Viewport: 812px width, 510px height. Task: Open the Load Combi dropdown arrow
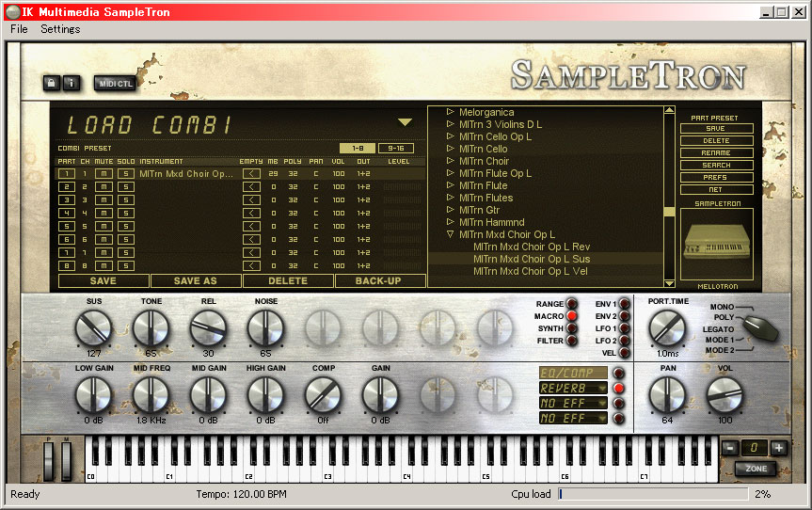coord(405,122)
